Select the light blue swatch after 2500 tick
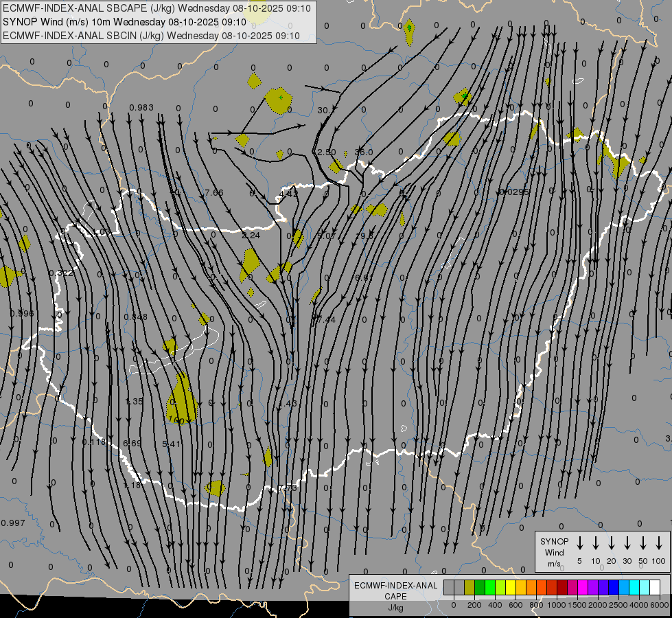This screenshot has height=618, width=672. (x=624, y=588)
